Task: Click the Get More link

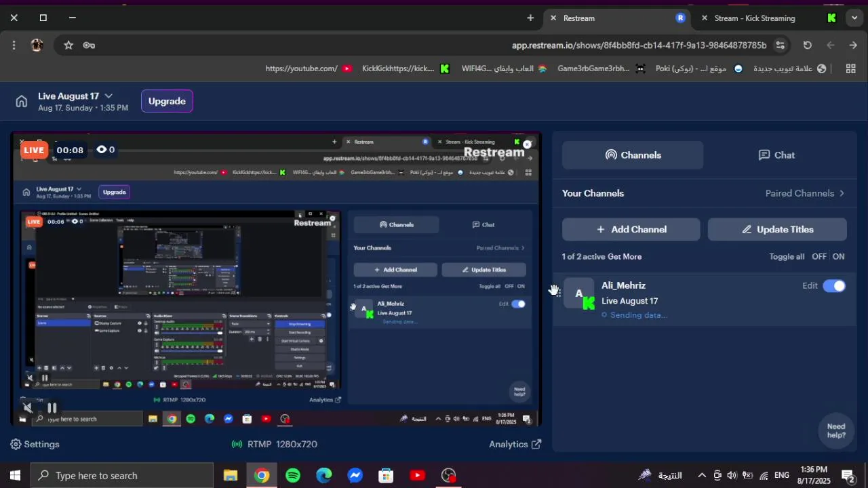Action: 625,257
